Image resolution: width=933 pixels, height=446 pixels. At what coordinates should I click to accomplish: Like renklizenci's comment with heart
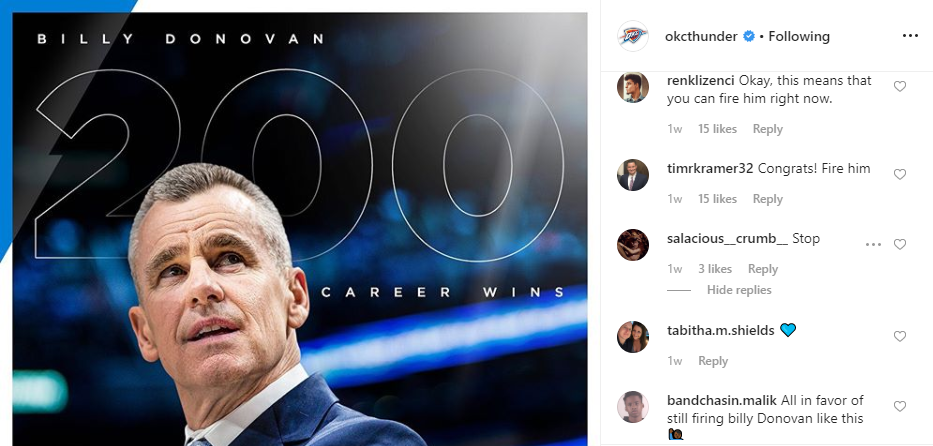pyautogui.click(x=899, y=87)
